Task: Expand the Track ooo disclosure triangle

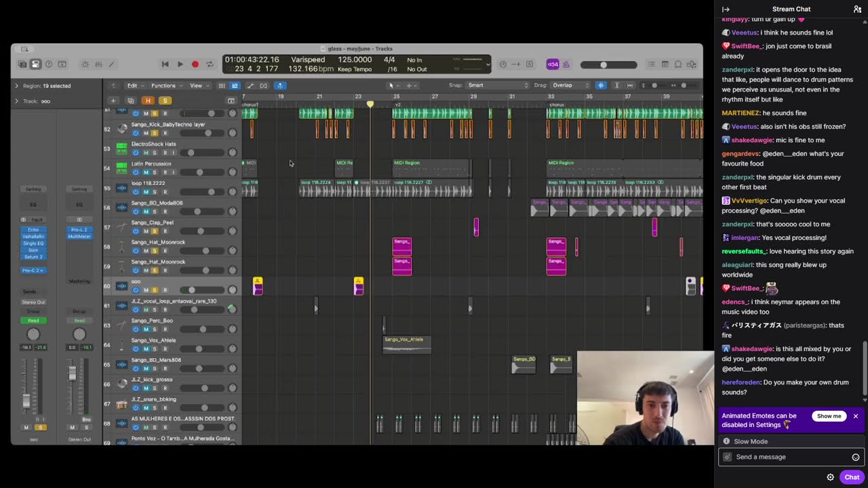Action: pyautogui.click(x=16, y=101)
